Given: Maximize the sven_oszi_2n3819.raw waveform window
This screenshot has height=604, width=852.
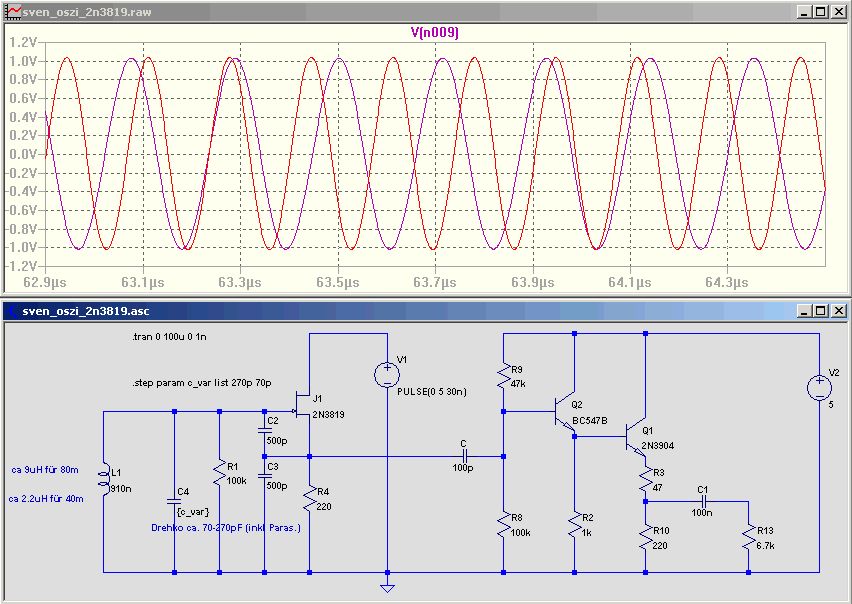Looking at the screenshot, I should pyautogui.click(x=821, y=12).
